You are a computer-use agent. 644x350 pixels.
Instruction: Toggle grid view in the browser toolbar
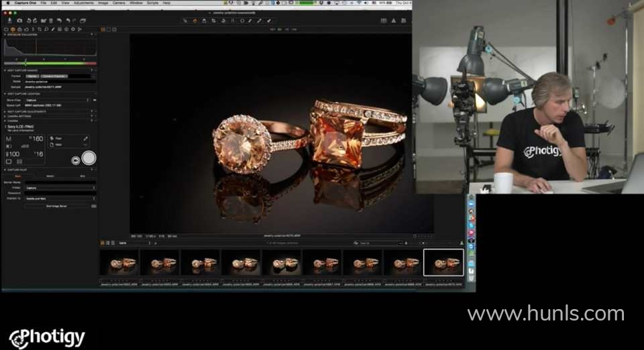point(103,243)
